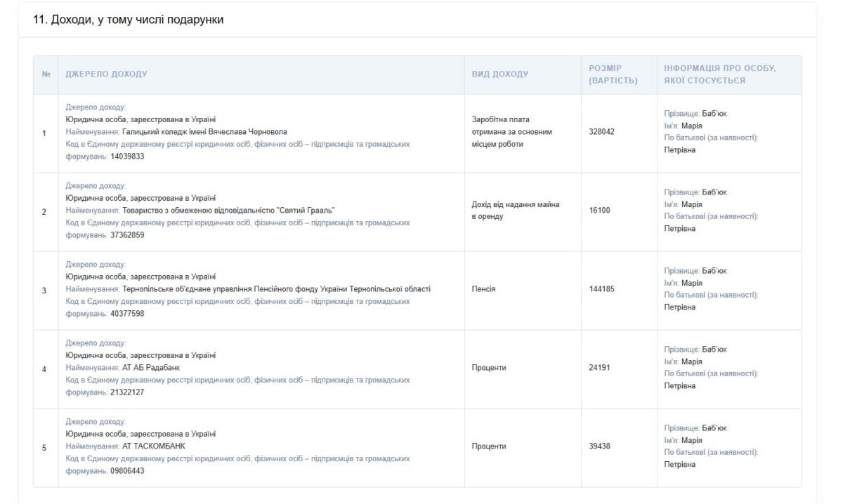Select surname "Баб'юк" in the 328042 row
The width and height of the screenshot is (843, 504).
pos(714,113)
